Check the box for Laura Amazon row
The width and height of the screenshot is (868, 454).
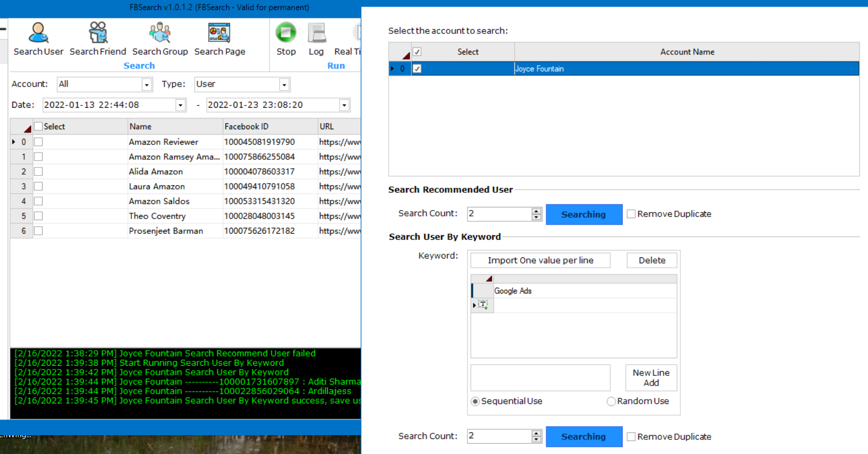pyautogui.click(x=38, y=186)
